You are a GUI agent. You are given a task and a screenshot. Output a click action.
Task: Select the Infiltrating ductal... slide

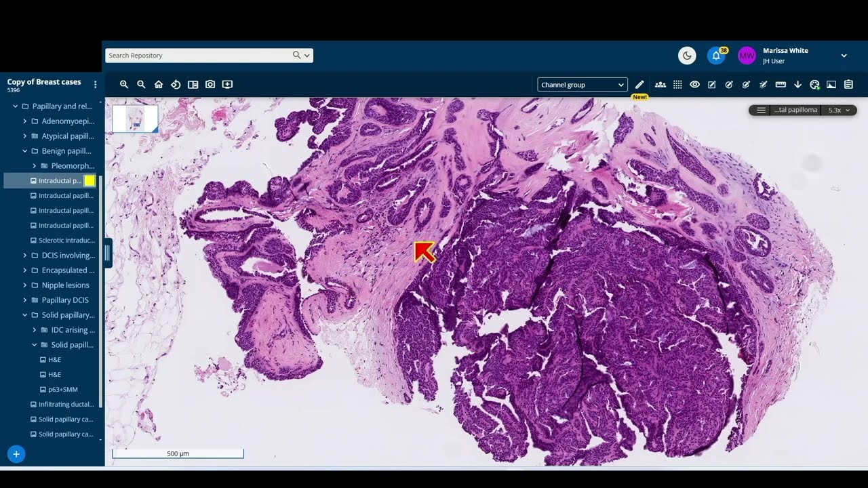coord(62,405)
